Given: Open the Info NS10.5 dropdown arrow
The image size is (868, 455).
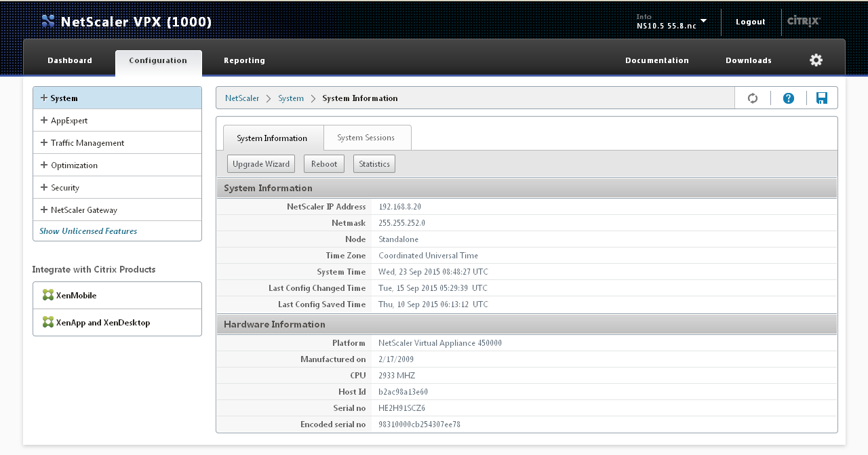Looking at the screenshot, I should (x=703, y=21).
